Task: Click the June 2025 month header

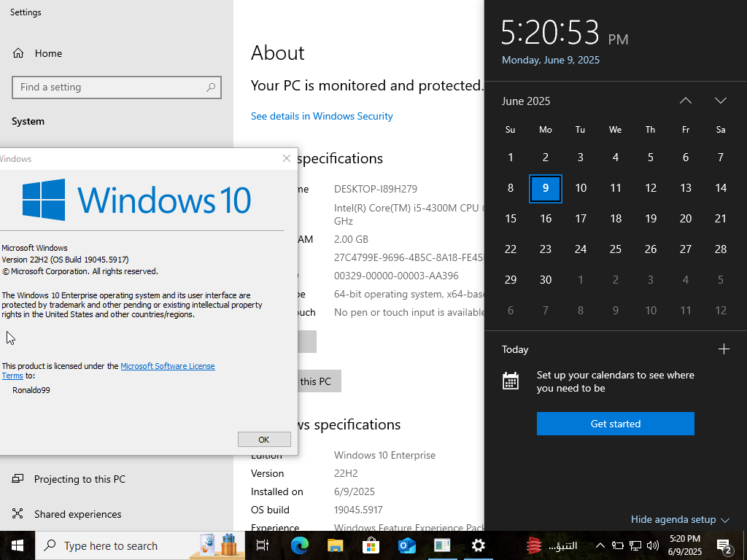Action: coord(526,101)
